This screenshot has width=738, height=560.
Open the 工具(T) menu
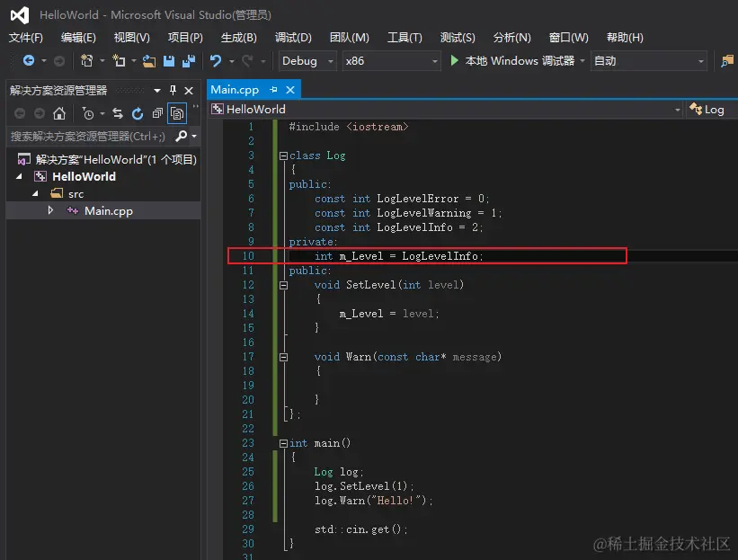click(x=405, y=38)
